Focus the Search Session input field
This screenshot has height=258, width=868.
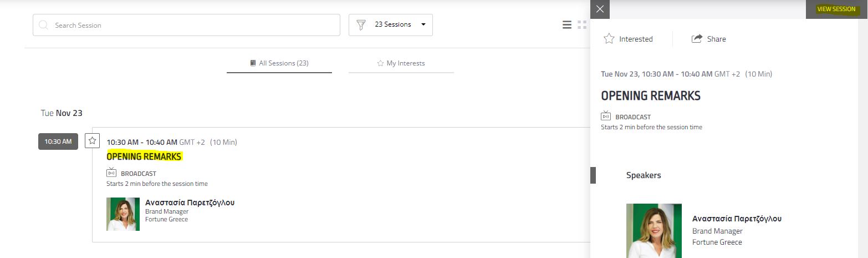(x=186, y=25)
